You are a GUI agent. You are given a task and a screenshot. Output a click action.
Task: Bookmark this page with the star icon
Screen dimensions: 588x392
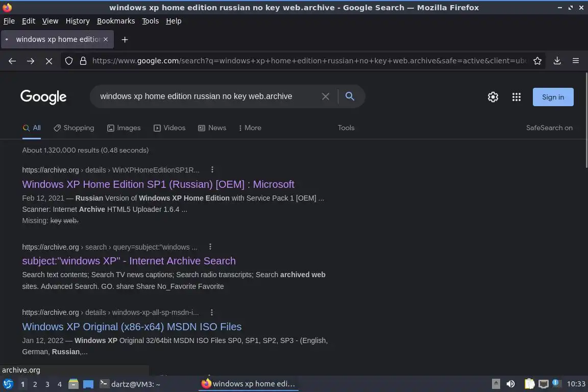click(x=537, y=61)
